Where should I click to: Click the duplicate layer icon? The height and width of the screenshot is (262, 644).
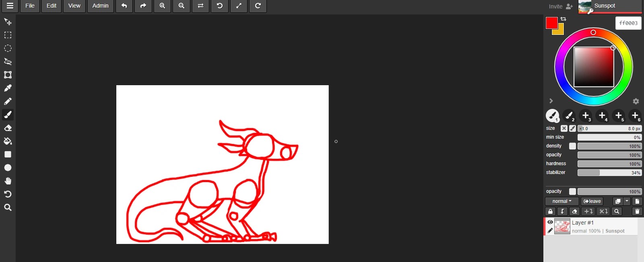[618, 201]
